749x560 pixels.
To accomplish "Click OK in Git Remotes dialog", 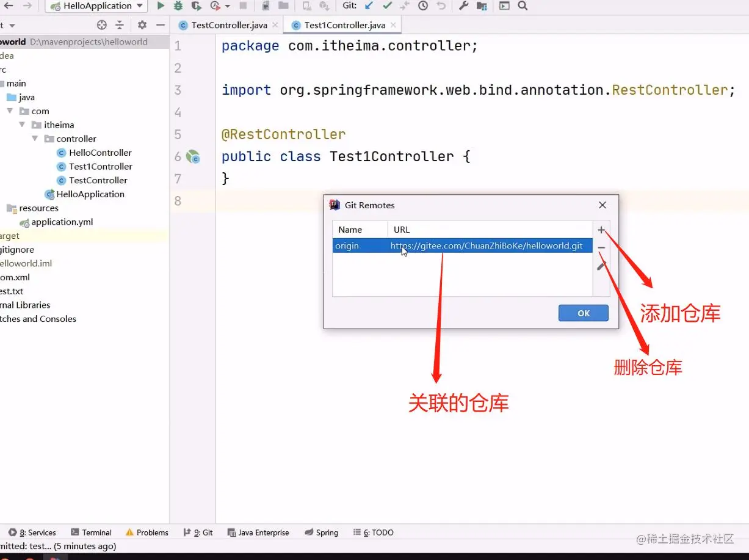I will point(584,313).
